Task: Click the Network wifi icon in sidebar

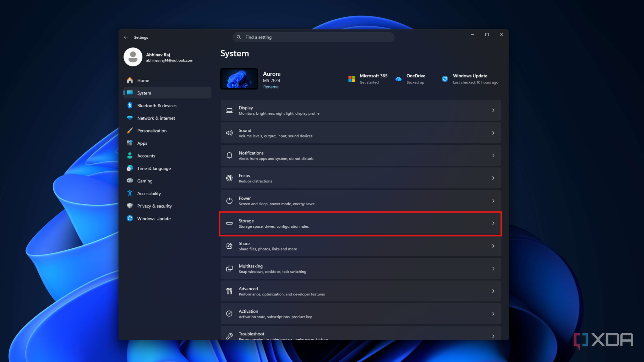Action: (130, 118)
